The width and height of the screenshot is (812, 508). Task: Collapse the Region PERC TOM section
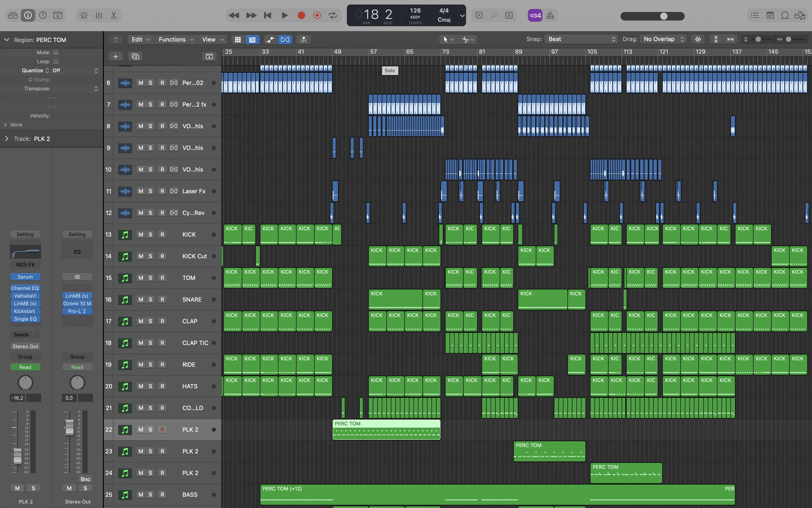click(6, 40)
